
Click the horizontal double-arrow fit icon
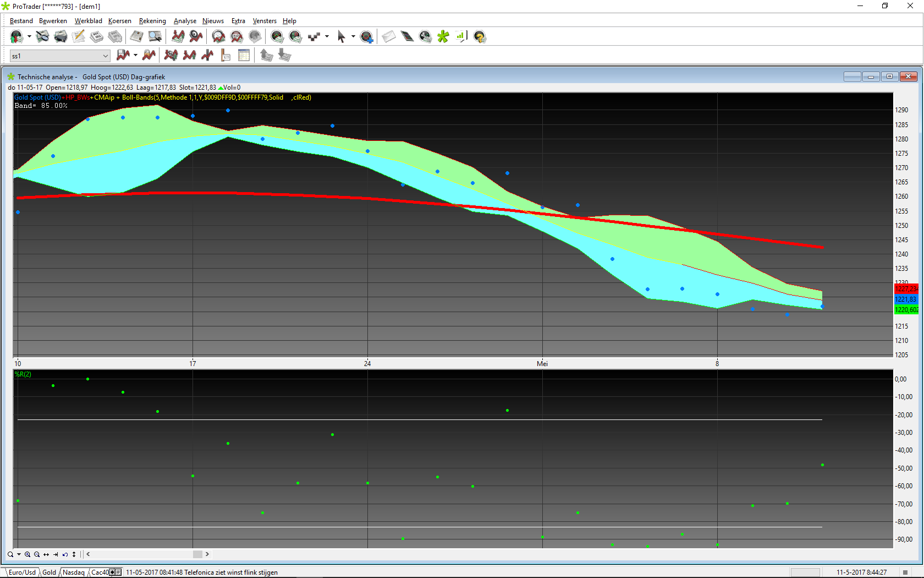[46, 554]
